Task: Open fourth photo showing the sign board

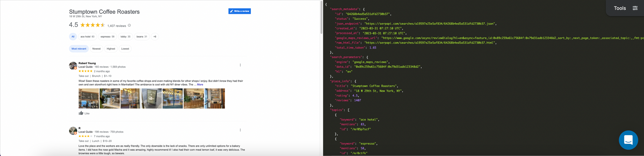Action: pos(152,98)
